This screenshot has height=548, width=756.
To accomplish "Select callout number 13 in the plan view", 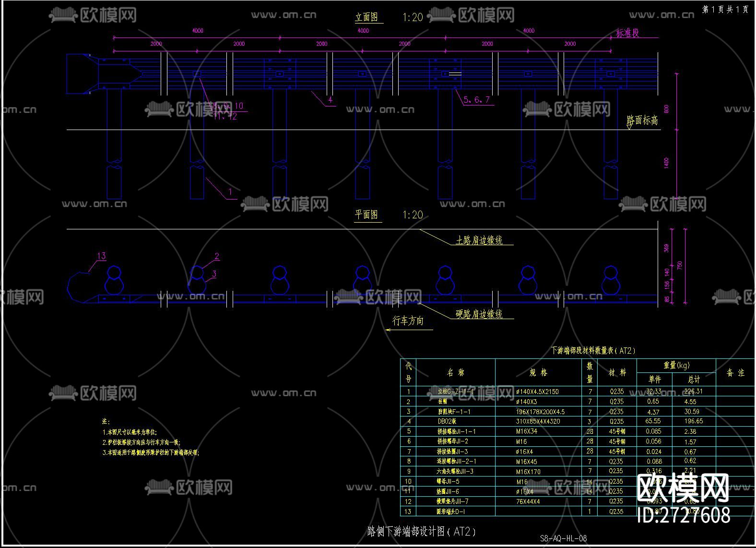I will pos(101,256).
